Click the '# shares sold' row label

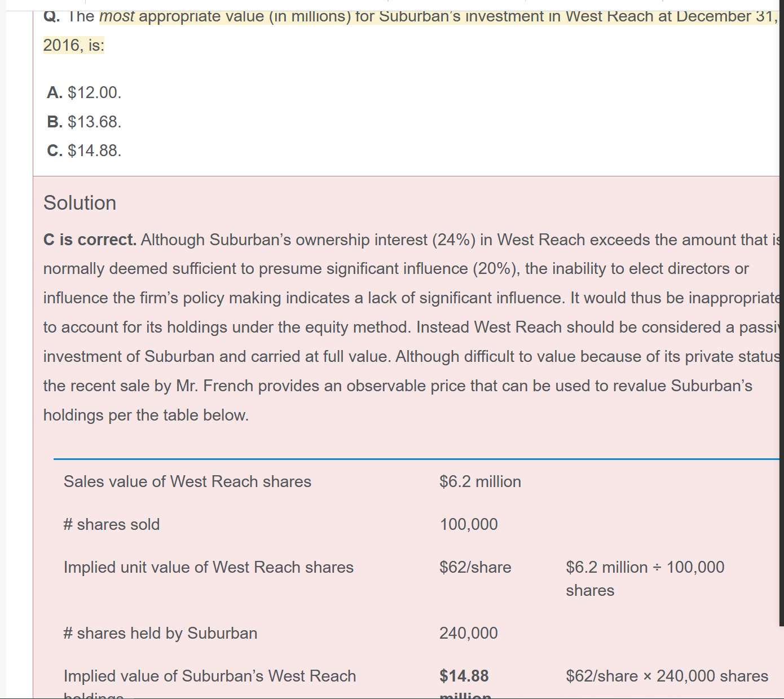[112, 524]
